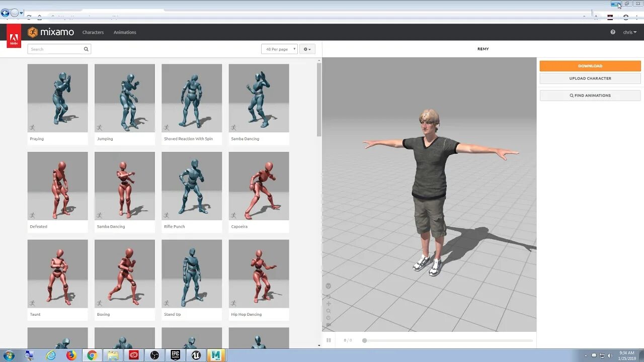Click the camera follow icon in viewer
The image size is (644, 362).
329,325
